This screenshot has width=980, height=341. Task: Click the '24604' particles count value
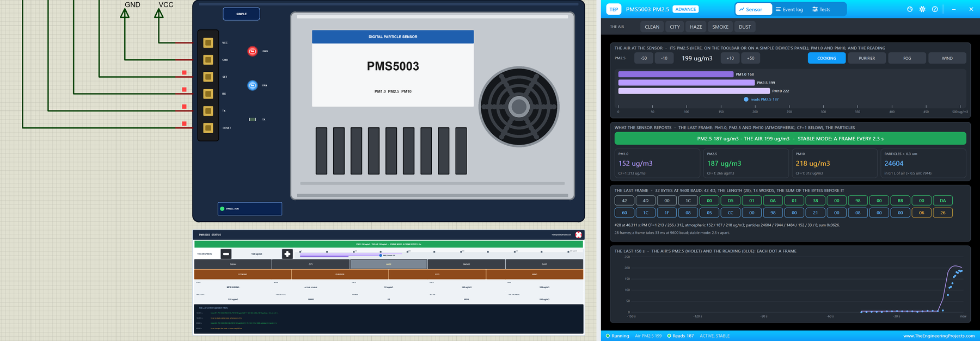pyautogui.click(x=894, y=163)
